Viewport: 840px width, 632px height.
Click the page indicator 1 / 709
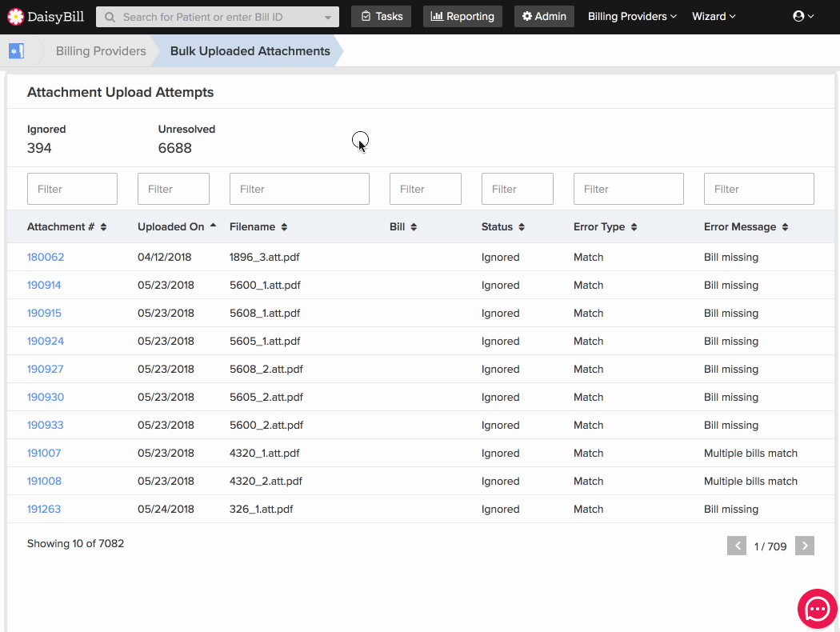(x=770, y=546)
